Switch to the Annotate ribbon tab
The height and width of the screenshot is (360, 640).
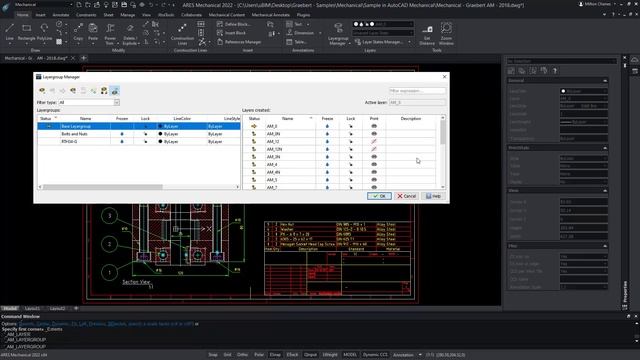[61, 15]
